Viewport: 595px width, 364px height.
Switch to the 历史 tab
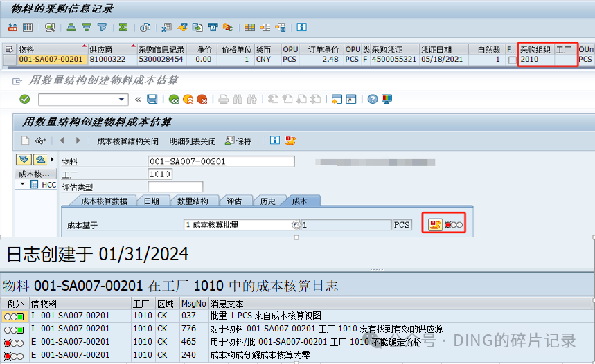pos(267,201)
